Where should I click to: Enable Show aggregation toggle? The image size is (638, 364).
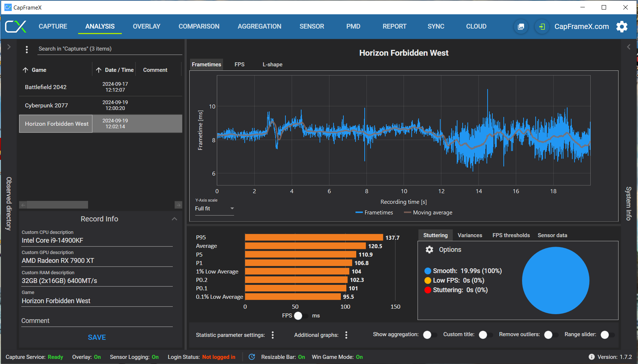[x=430, y=335]
